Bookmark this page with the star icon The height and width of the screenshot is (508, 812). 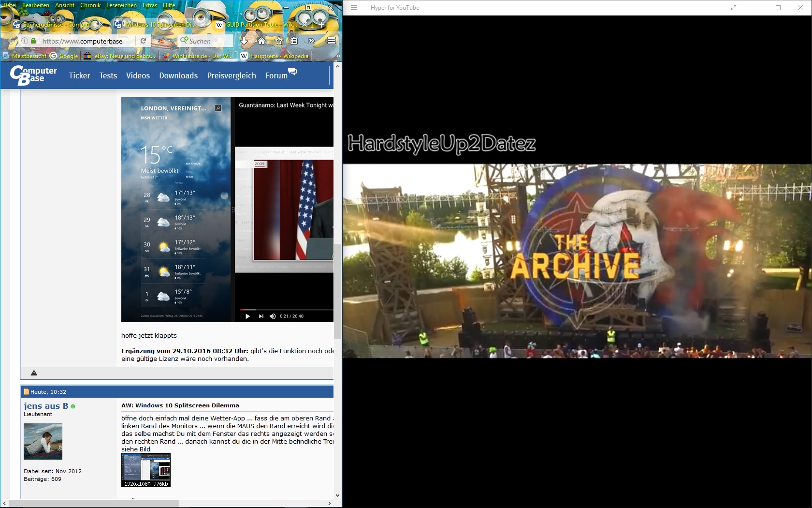[279, 41]
